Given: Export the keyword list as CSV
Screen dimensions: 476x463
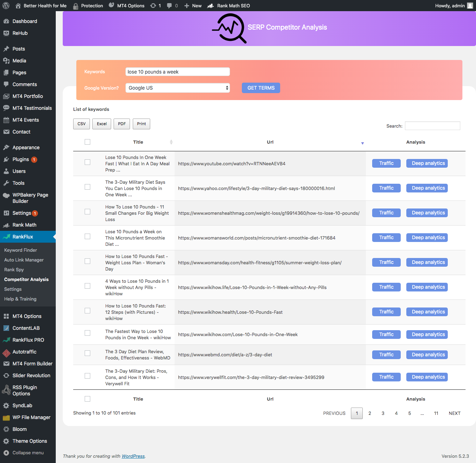Looking at the screenshot, I should 82,124.
